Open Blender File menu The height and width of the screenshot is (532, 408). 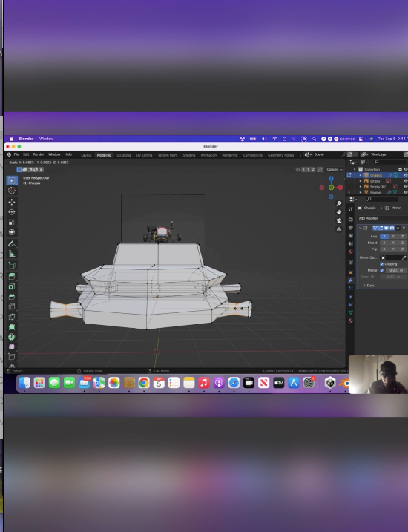coord(16,154)
